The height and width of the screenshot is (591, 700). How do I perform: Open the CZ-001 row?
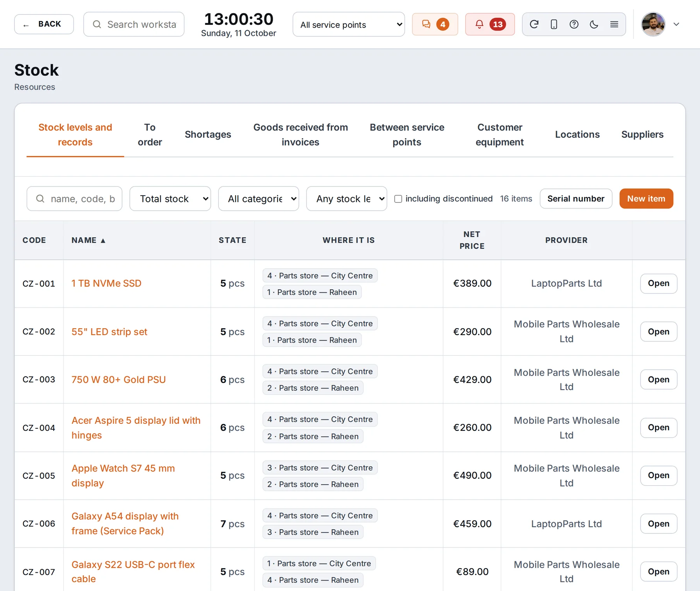(x=658, y=283)
